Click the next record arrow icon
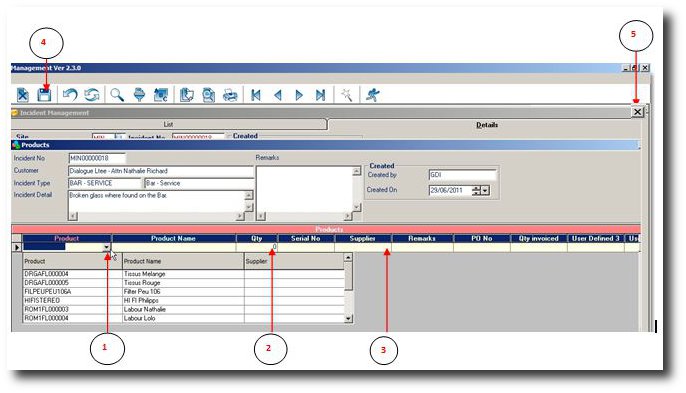The width and height of the screenshot is (686, 393). [x=299, y=95]
